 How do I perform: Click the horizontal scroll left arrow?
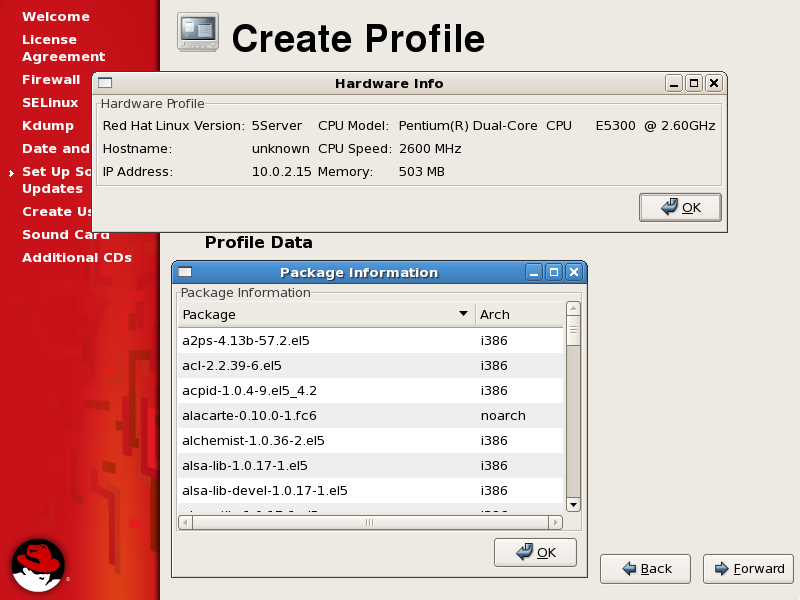coord(185,522)
